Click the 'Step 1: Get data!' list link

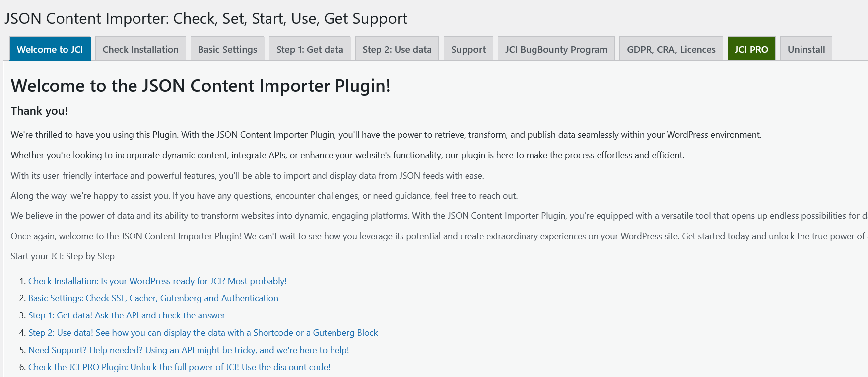click(127, 315)
